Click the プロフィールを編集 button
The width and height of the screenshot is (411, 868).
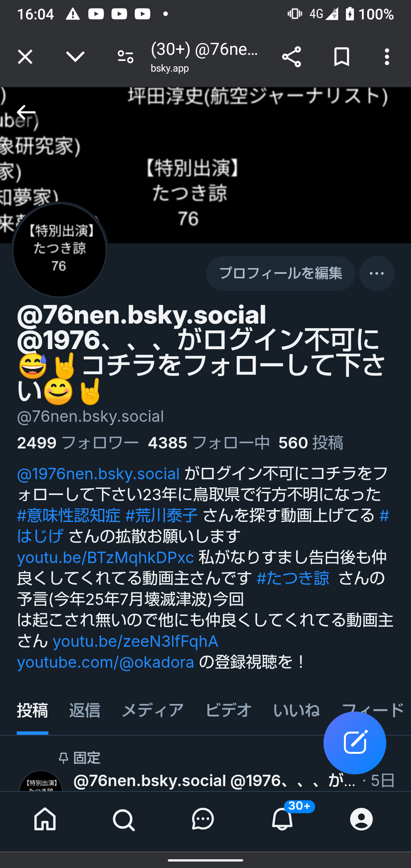click(x=280, y=273)
